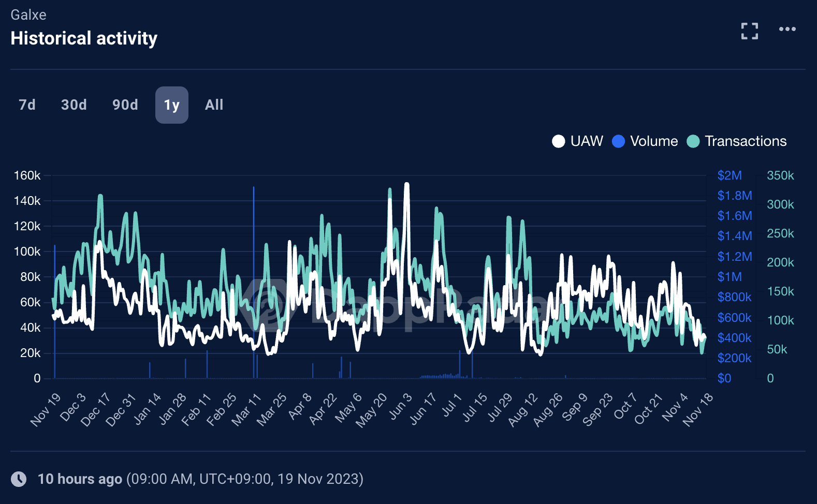This screenshot has width=817, height=504.
Task: Select the 7d time range tab
Action: tap(27, 105)
